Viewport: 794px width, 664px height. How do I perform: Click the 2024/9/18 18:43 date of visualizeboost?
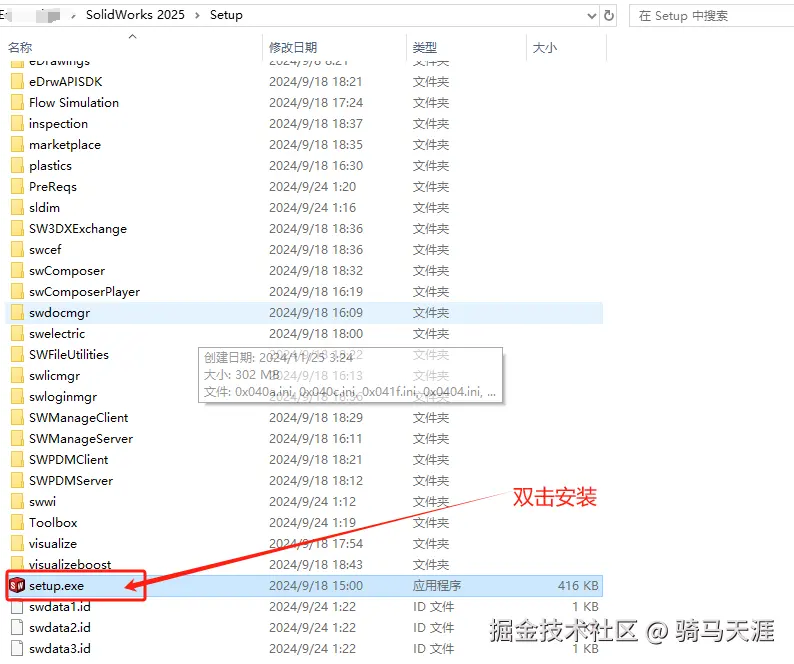[x=316, y=565]
